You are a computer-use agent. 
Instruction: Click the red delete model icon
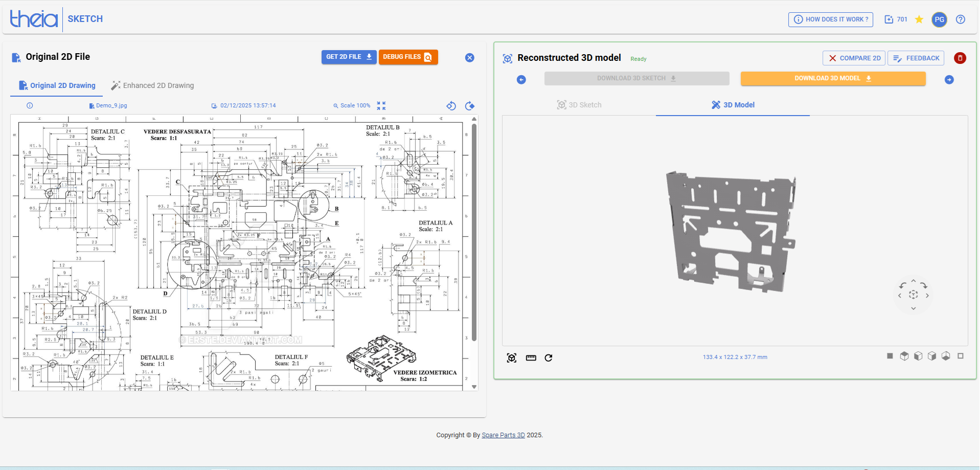(x=960, y=58)
